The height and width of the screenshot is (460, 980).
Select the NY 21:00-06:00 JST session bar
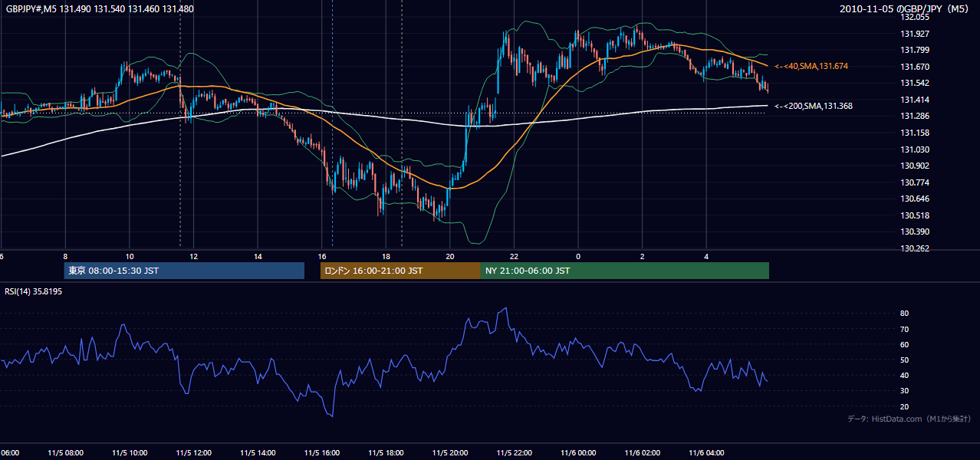click(625, 271)
